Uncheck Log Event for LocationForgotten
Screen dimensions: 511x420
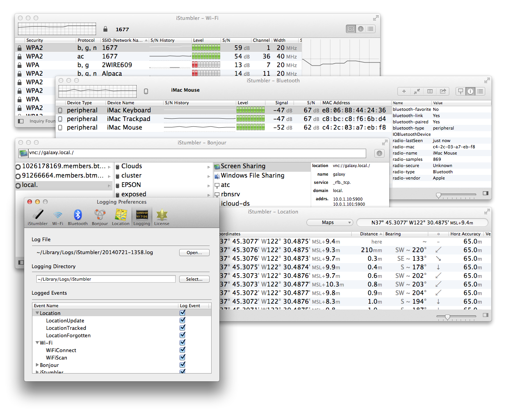[x=182, y=335]
